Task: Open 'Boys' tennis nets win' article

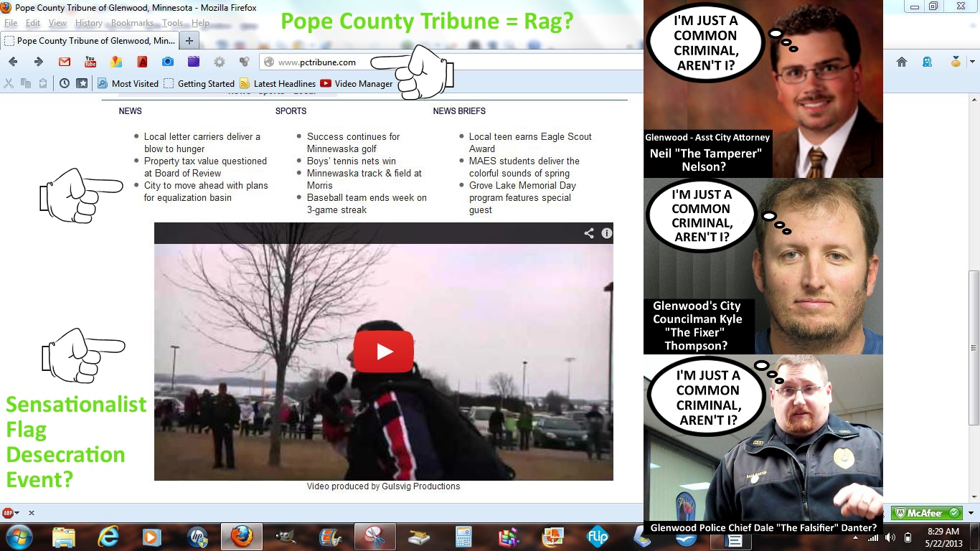Action: tap(352, 161)
